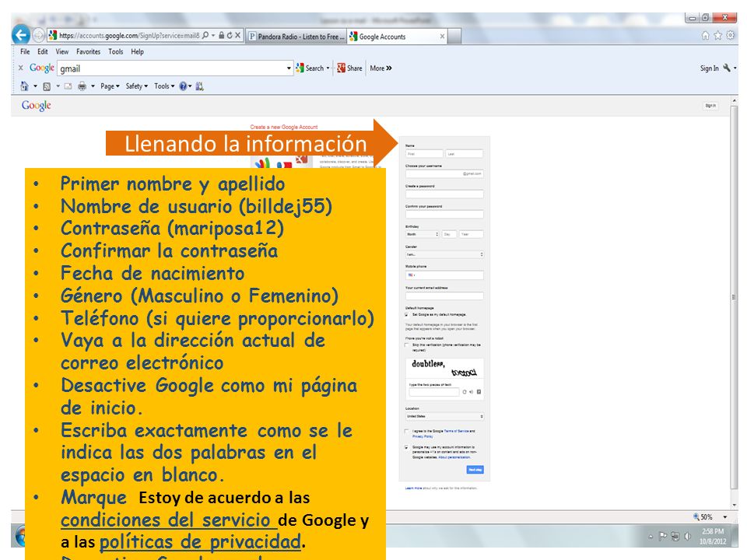This screenshot has height=560, width=747.
Task: Open the volume speaker icon in system tray
Action: [687, 536]
